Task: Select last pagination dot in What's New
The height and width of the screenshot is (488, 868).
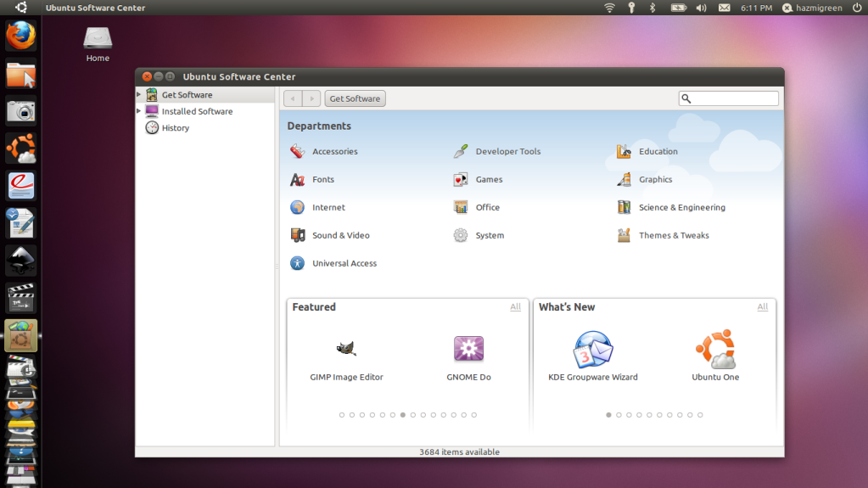Action: 700,415
